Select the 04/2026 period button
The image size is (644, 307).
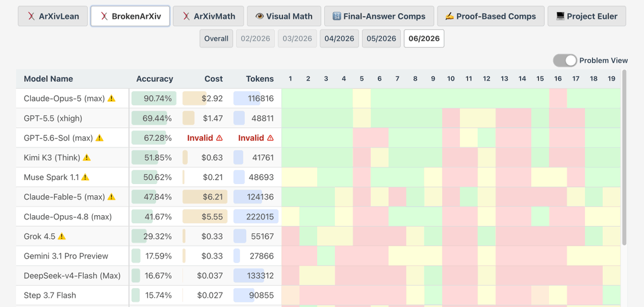[339, 39]
